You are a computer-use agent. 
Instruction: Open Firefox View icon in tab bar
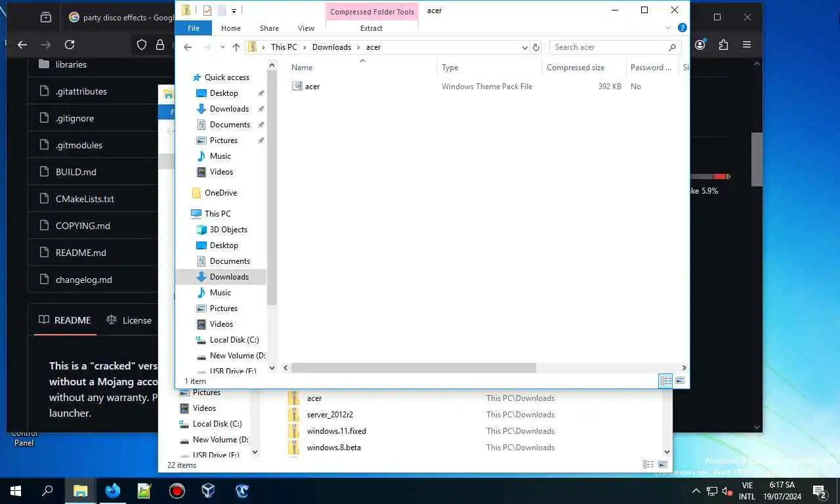(x=46, y=18)
